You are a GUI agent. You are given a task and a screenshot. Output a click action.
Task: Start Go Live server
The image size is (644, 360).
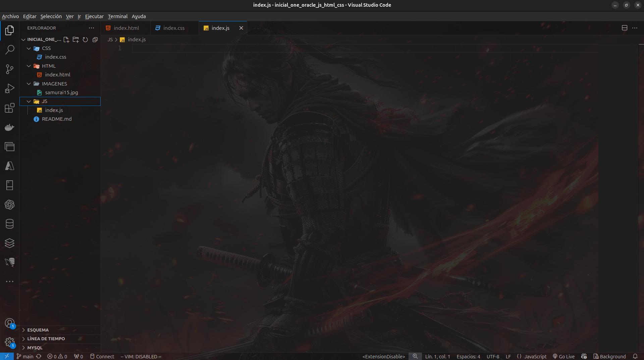click(x=563, y=356)
